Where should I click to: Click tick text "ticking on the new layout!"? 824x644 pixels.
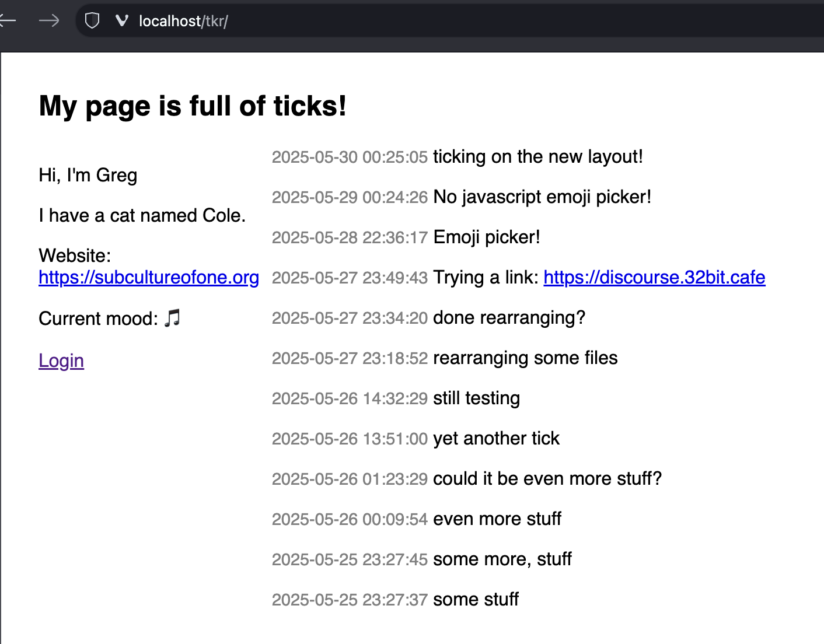click(538, 156)
